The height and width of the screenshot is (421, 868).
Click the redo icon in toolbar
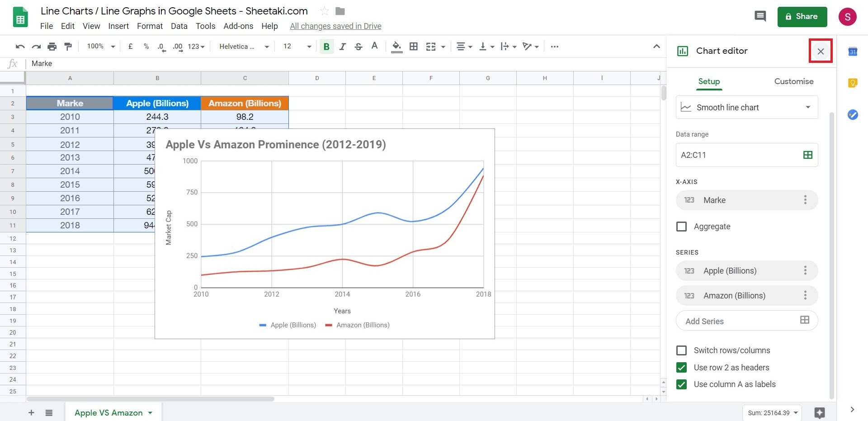(x=36, y=47)
